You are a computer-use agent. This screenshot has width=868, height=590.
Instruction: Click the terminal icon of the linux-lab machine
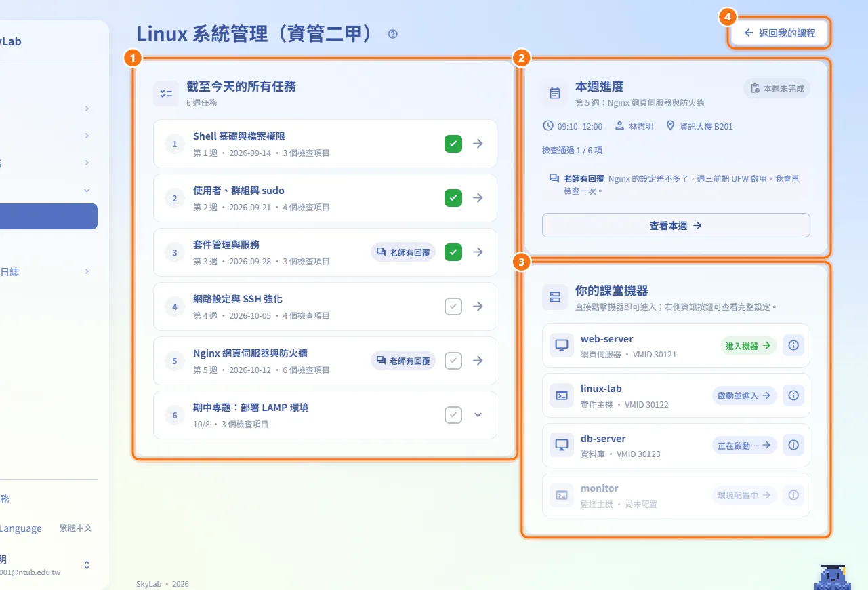click(x=562, y=395)
